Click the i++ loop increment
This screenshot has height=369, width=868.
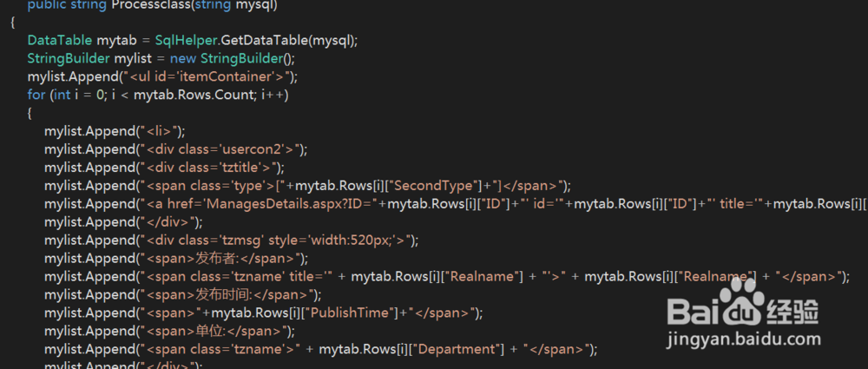pos(271,95)
